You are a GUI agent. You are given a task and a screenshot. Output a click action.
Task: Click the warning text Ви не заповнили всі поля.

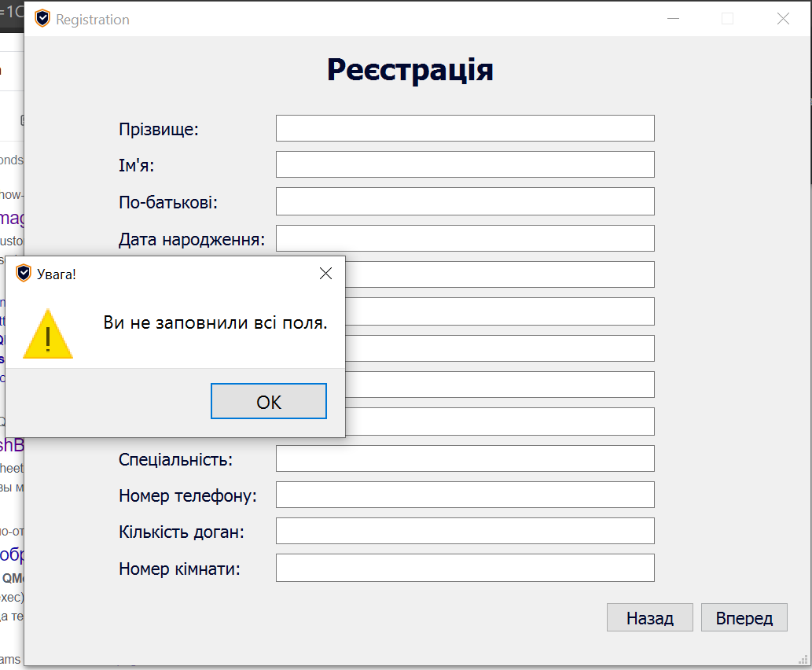tap(215, 323)
